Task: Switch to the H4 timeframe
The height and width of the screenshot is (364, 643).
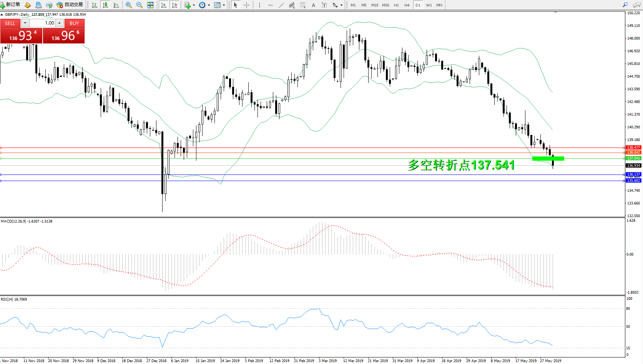Action: [407, 5]
